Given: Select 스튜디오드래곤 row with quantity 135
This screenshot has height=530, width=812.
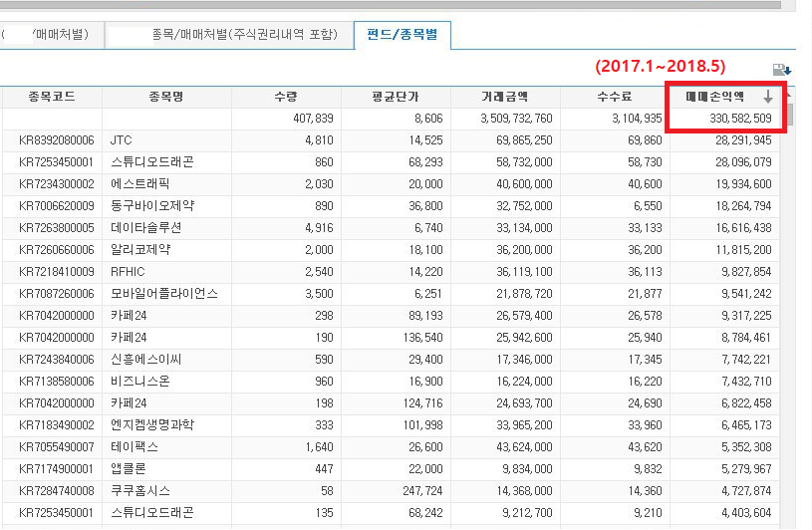Looking at the screenshot, I should pyautogui.click(x=152, y=512).
